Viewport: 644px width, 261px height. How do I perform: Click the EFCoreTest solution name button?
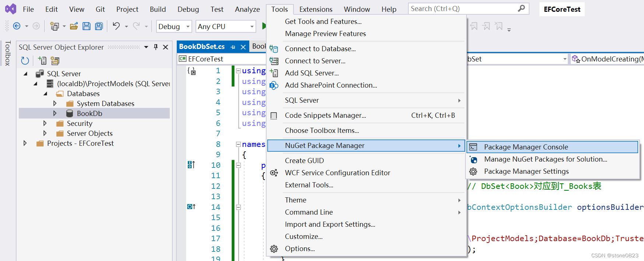point(562,9)
